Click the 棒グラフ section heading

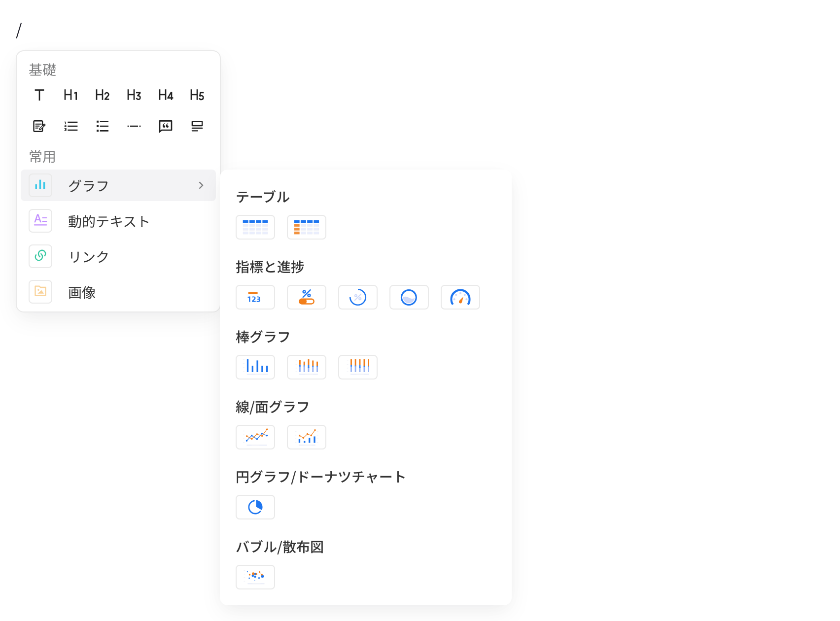(x=263, y=337)
